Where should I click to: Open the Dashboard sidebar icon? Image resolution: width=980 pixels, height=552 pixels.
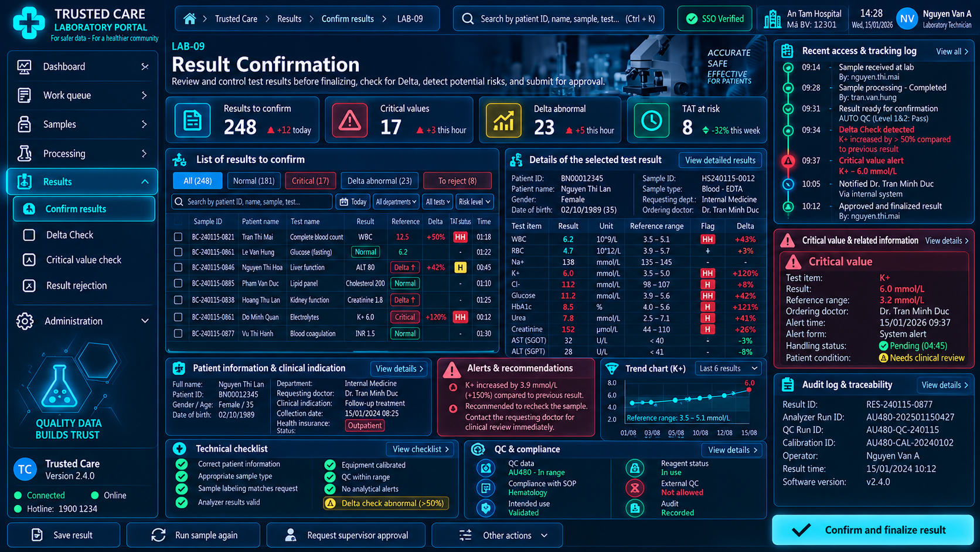point(24,67)
